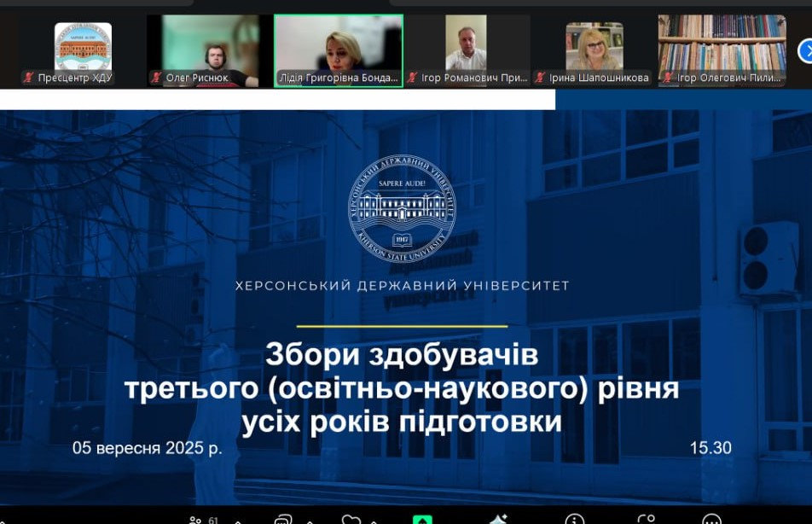Click the date 05 вересня 2025 р.

[147, 448]
